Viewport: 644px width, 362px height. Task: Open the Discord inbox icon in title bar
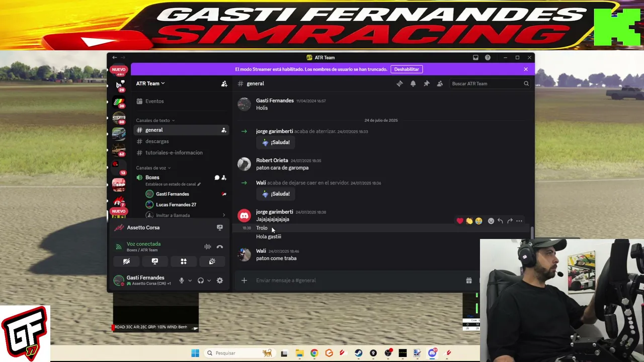(475, 57)
